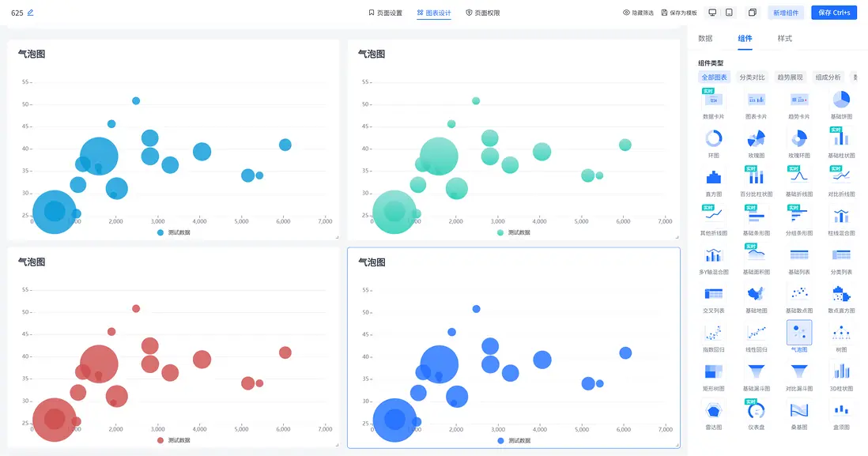Toggle 测试数据 legend in green chart
Screen dimensions: 868x456
tap(513, 232)
